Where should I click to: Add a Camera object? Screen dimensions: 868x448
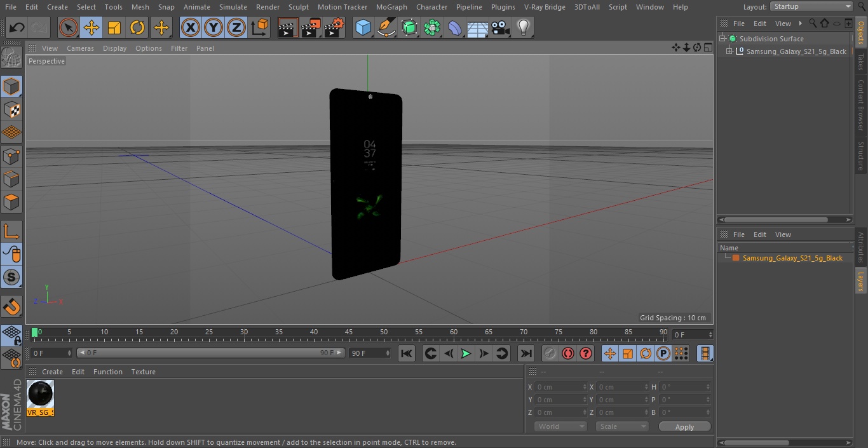point(501,27)
